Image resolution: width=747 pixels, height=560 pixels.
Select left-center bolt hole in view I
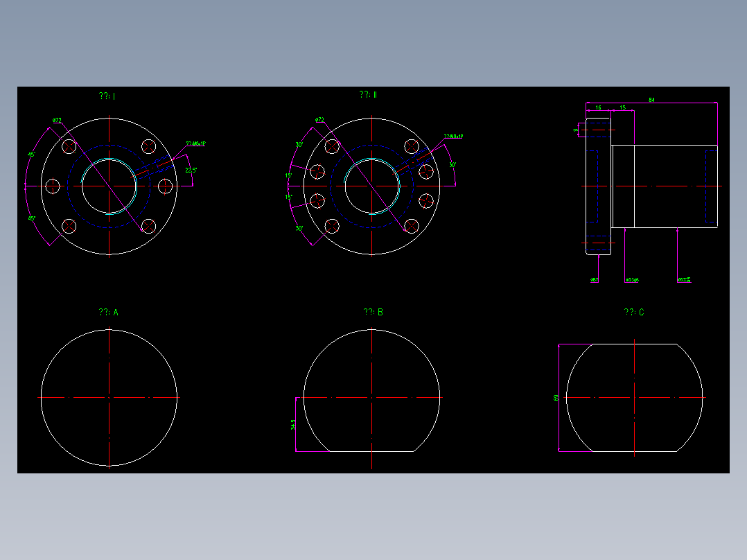click(53, 186)
